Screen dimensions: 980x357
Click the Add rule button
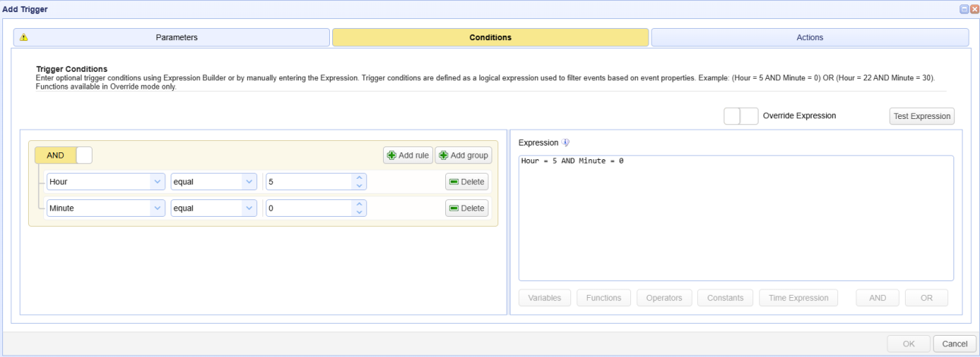tap(407, 155)
